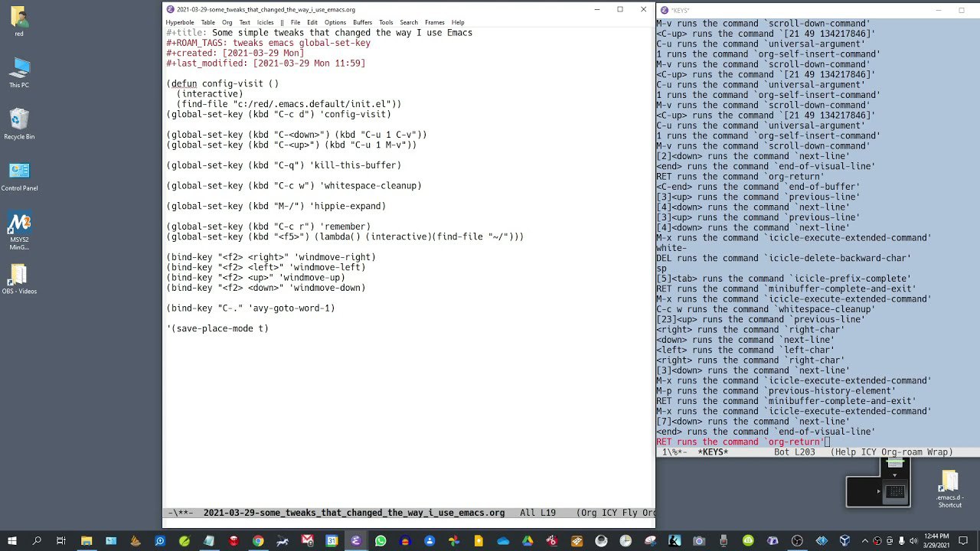Click the last_modified timestamp
This screenshot has width=980, height=551.
pos(309,64)
